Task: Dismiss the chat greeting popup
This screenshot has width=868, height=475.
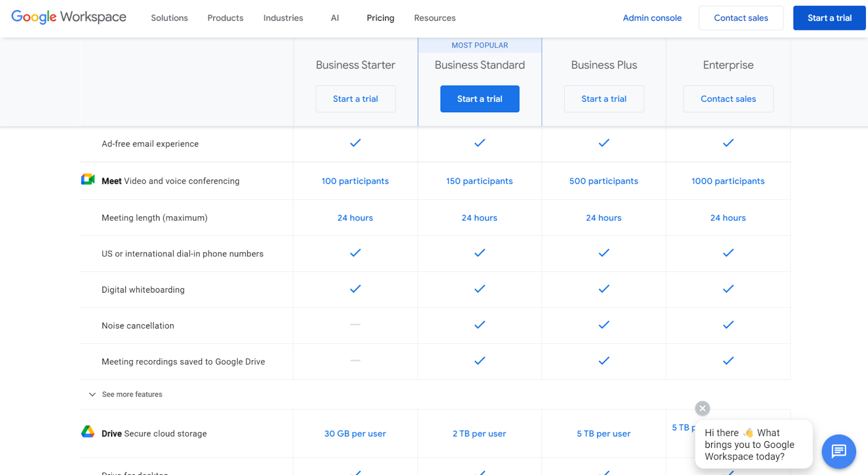Action: tap(703, 408)
